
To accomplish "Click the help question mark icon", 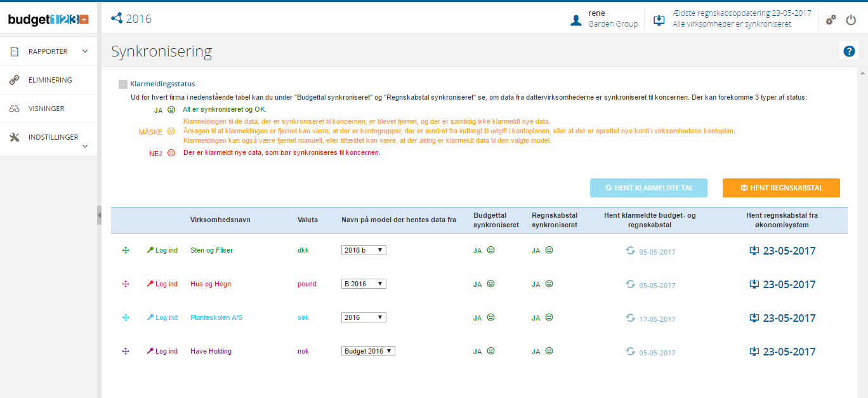I will tap(848, 51).
